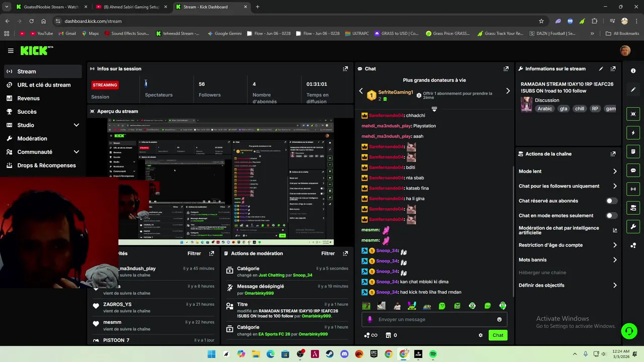Click the broadcast signal icon in right sidebar
644x362 pixels.
click(x=633, y=189)
